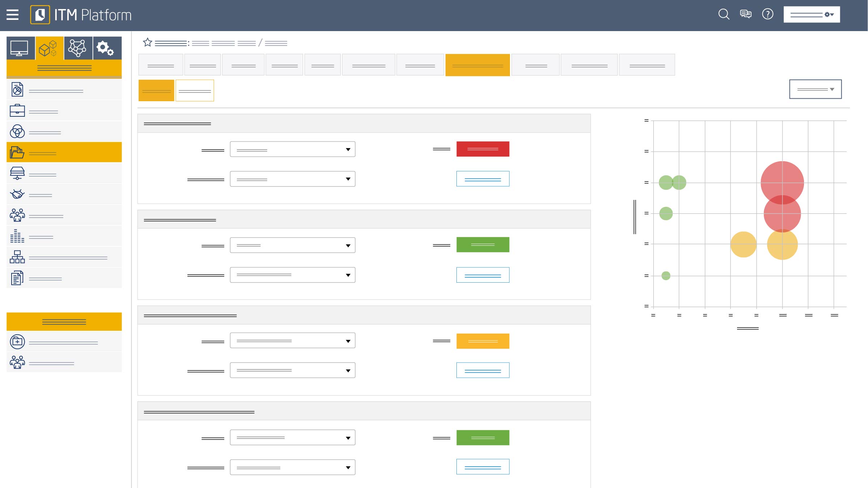Viewport: 868px width, 488px height.
Task: Click the blue outlined button in third section
Action: coord(483,370)
